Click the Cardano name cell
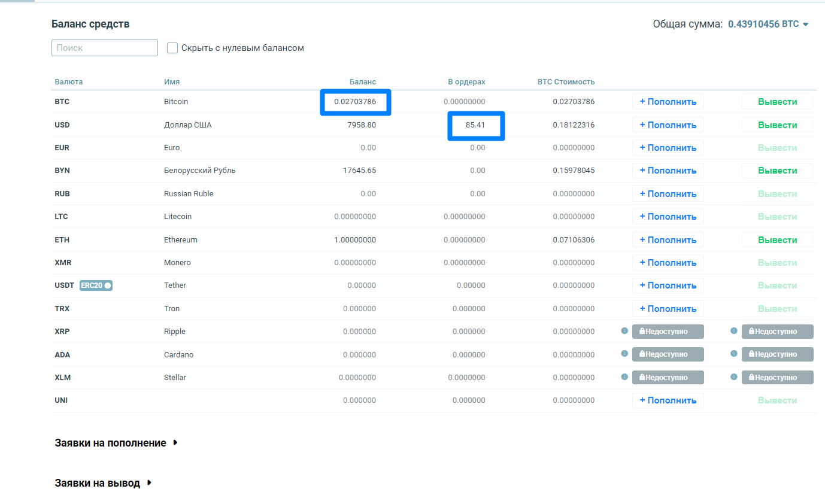This screenshot has width=825, height=504. tap(177, 354)
